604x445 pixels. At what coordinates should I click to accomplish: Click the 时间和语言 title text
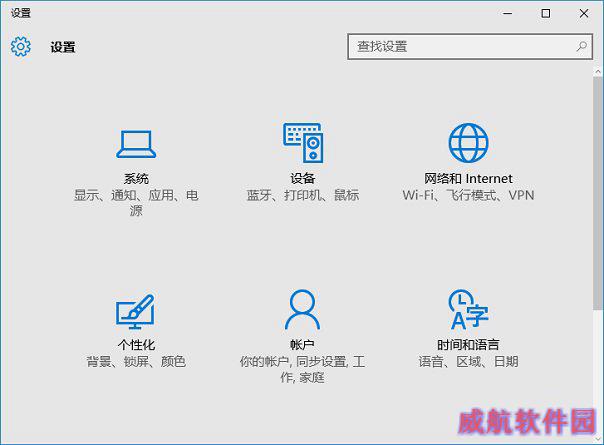coord(468,345)
